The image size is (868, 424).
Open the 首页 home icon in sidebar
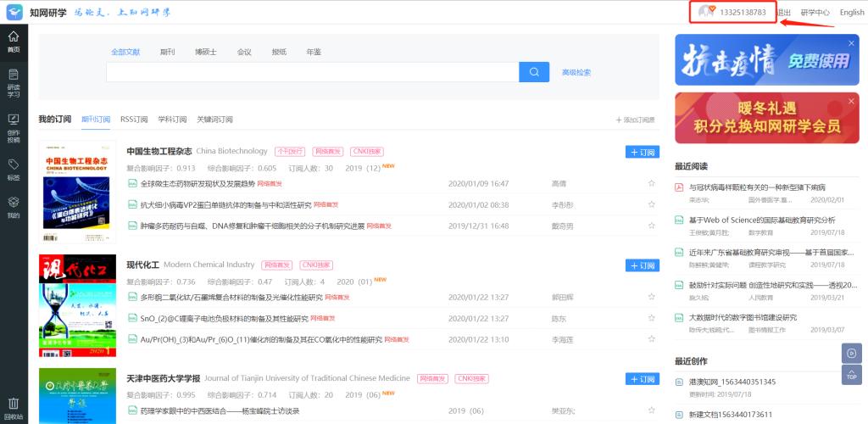click(x=13, y=41)
